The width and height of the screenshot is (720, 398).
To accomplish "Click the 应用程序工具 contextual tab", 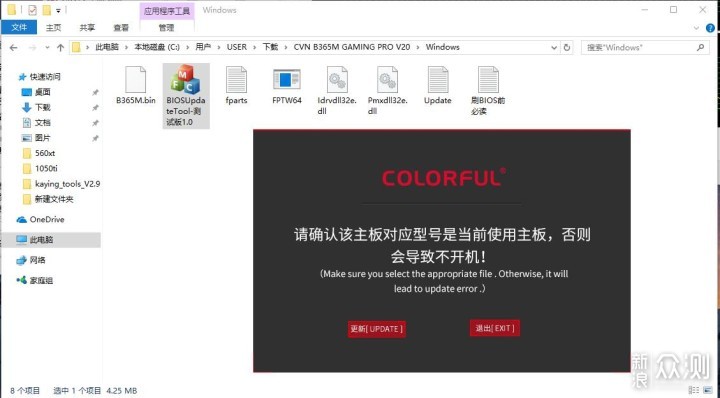I will pyautogui.click(x=166, y=11).
